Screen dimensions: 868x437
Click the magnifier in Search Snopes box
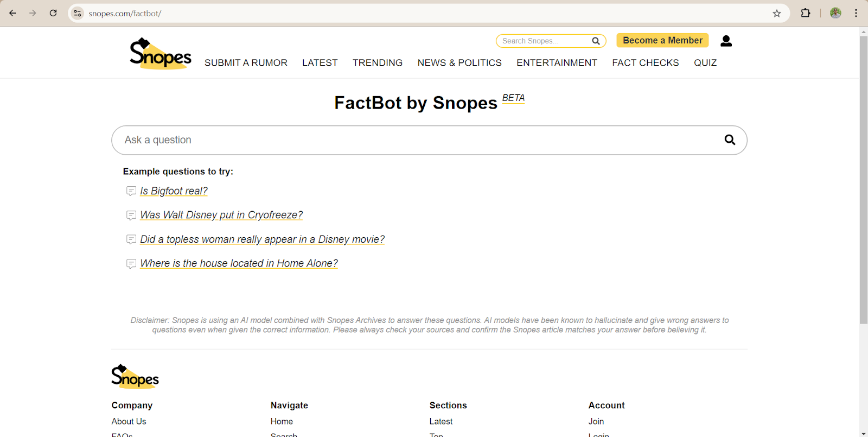point(596,41)
